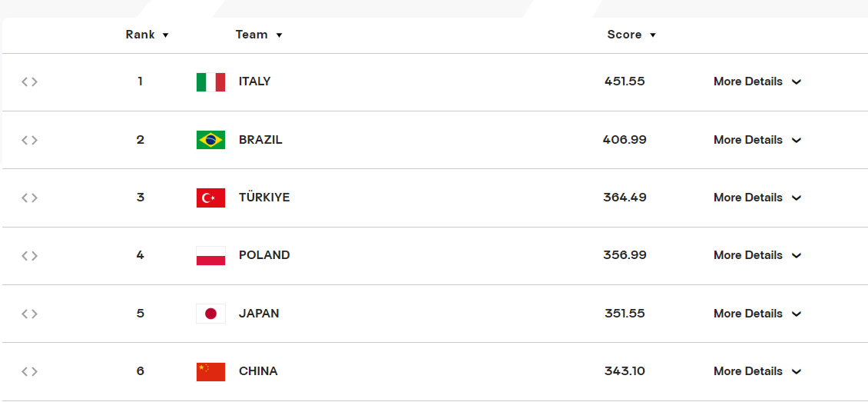The width and height of the screenshot is (868, 402).
Task: Show More Details for Türkiye
Action: tap(757, 198)
